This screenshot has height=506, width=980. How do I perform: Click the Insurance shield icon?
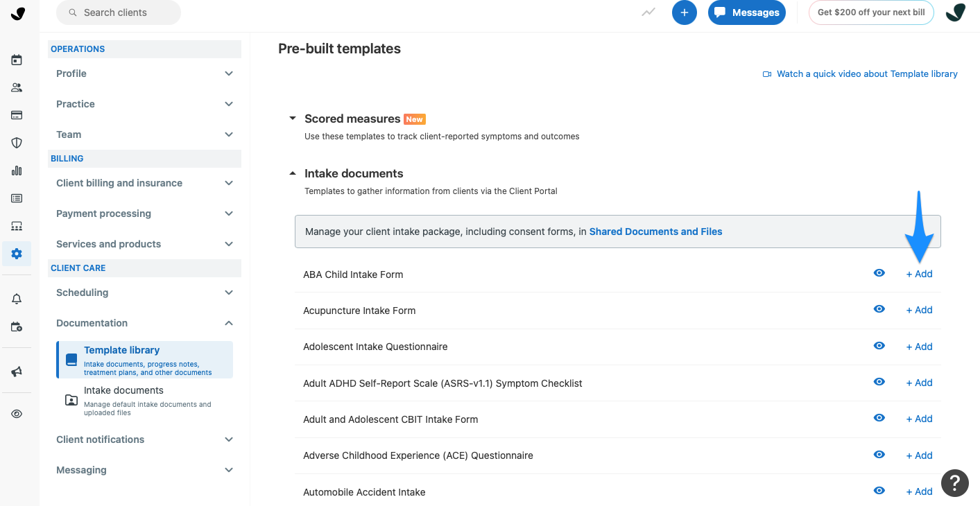(x=17, y=143)
